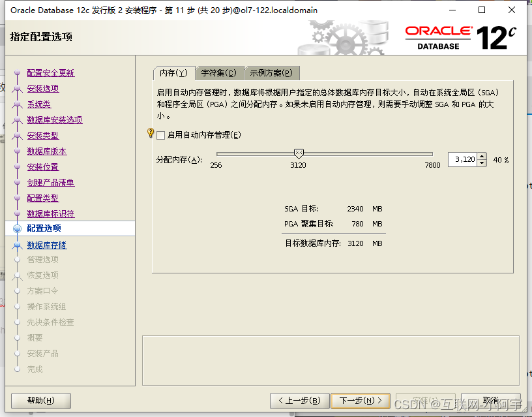532x417 pixels.
Task: Go to the 安装类型 step
Action: click(43, 136)
